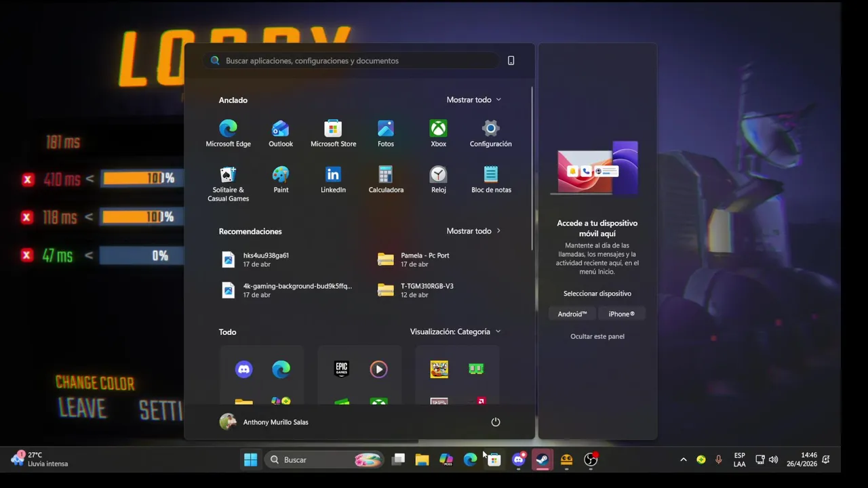The height and width of the screenshot is (488, 868).
Task: Open Discord from the taskbar
Action: [x=519, y=460]
